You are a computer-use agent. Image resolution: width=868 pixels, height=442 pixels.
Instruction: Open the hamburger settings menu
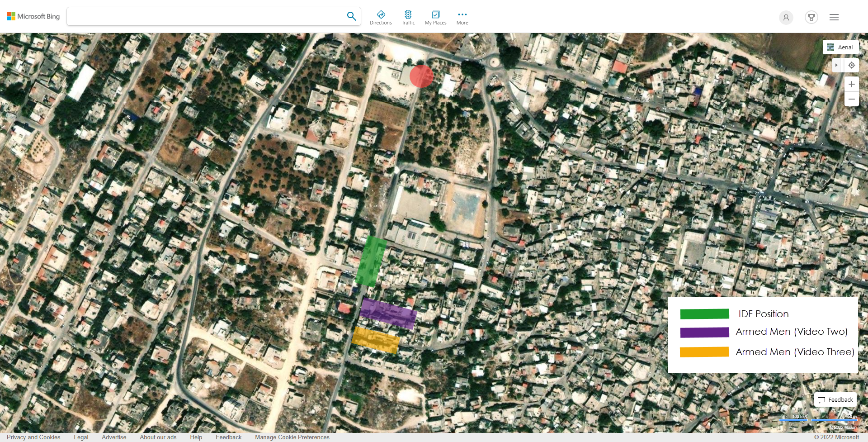(834, 17)
